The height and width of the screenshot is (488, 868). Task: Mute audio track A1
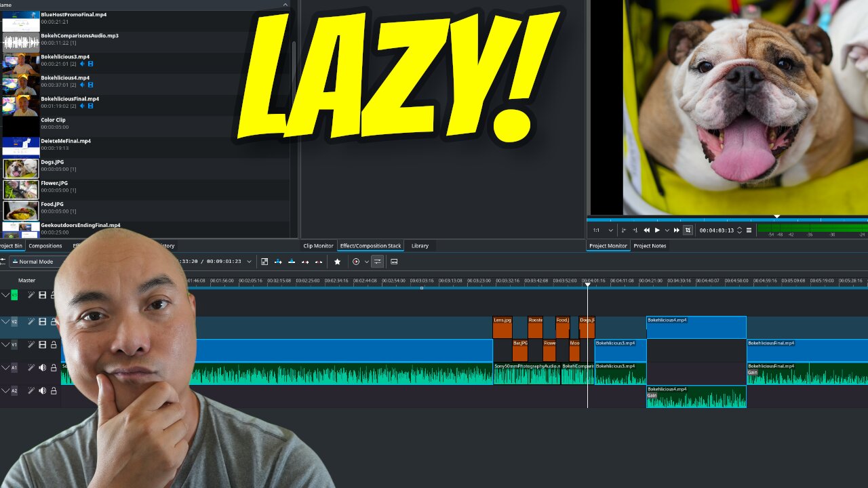42,367
